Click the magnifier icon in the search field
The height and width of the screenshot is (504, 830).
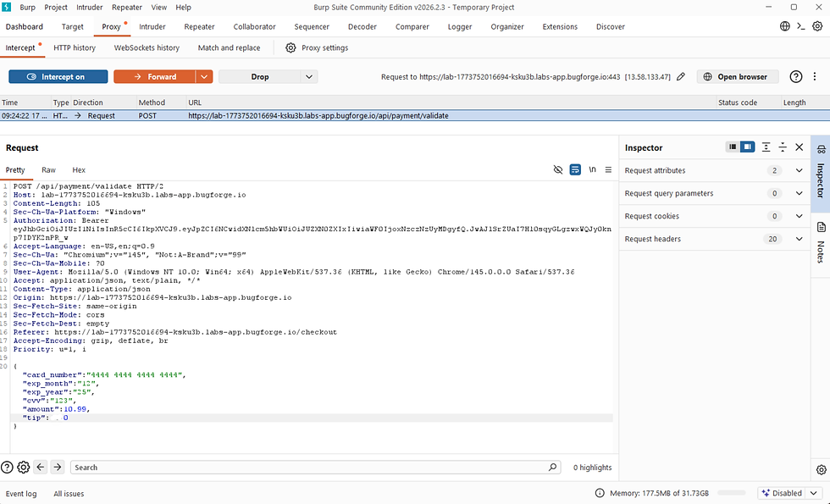[x=552, y=467]
